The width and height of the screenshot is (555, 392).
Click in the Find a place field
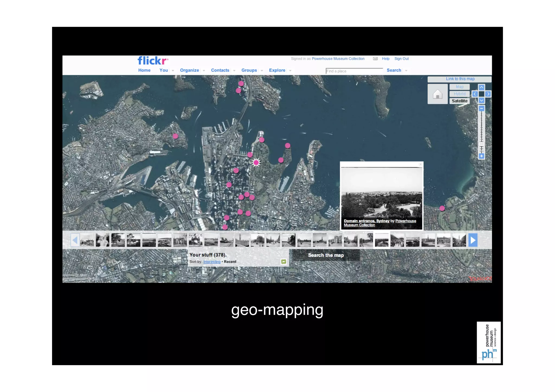click(354, 71)
